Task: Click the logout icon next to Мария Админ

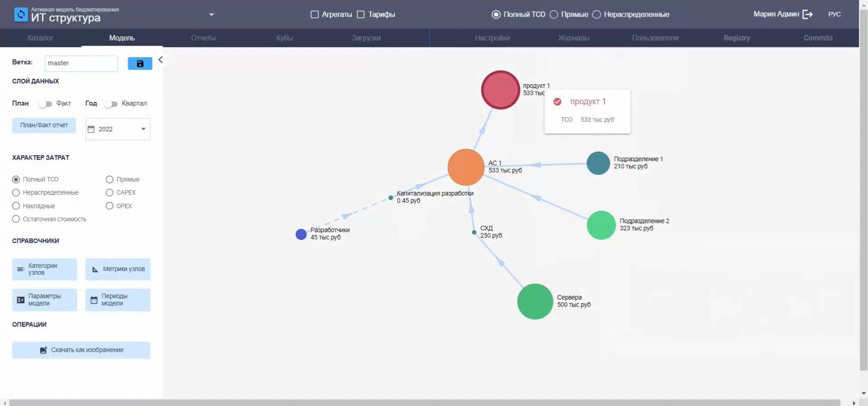Action: (x=807, y=14)
